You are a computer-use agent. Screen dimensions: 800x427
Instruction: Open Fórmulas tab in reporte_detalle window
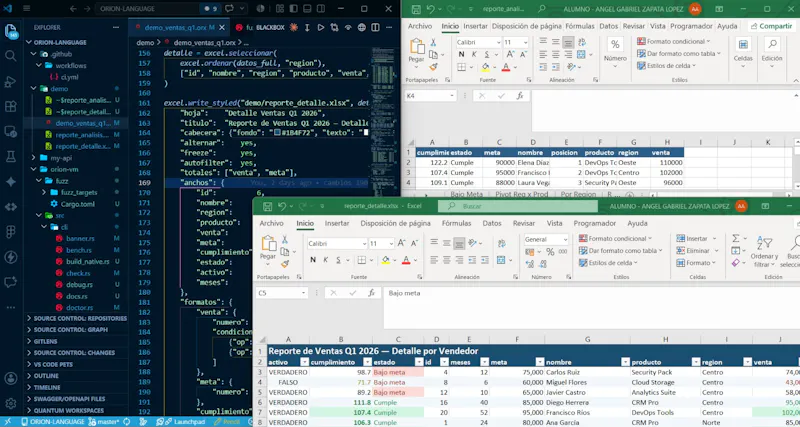[x=456, y=223]
